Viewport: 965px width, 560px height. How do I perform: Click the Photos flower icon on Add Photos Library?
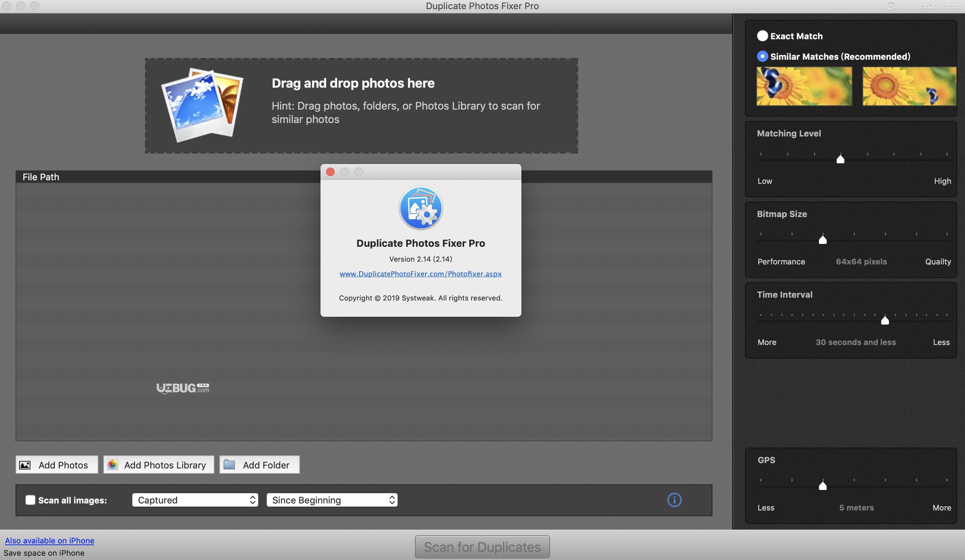tap(112, 465)
